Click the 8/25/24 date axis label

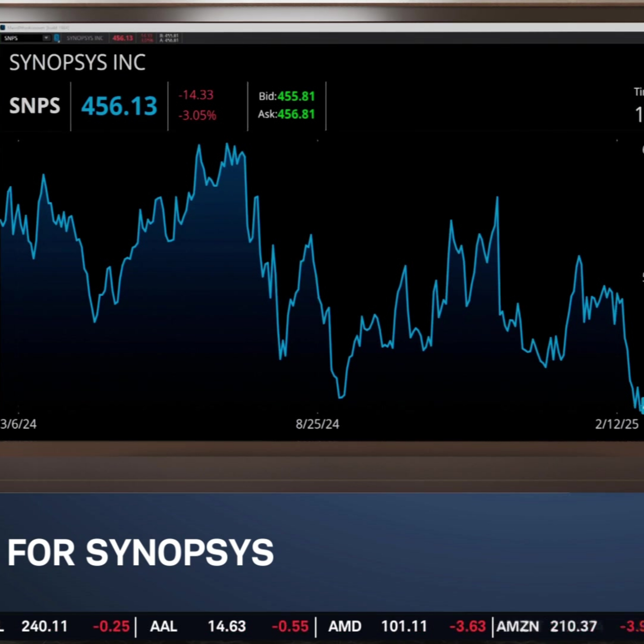point(317,424)
